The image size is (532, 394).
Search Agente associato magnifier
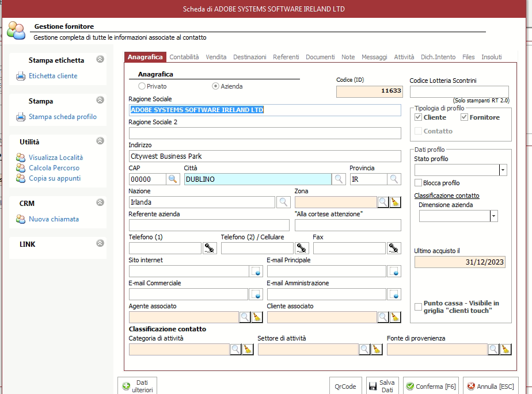coord(245,317)
